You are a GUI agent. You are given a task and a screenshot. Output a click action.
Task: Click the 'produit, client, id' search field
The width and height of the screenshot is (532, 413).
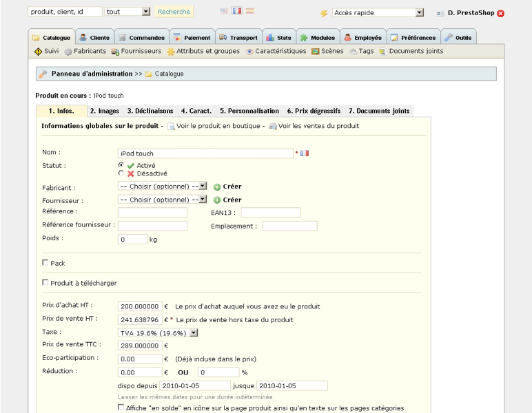(x=65, y=12)
